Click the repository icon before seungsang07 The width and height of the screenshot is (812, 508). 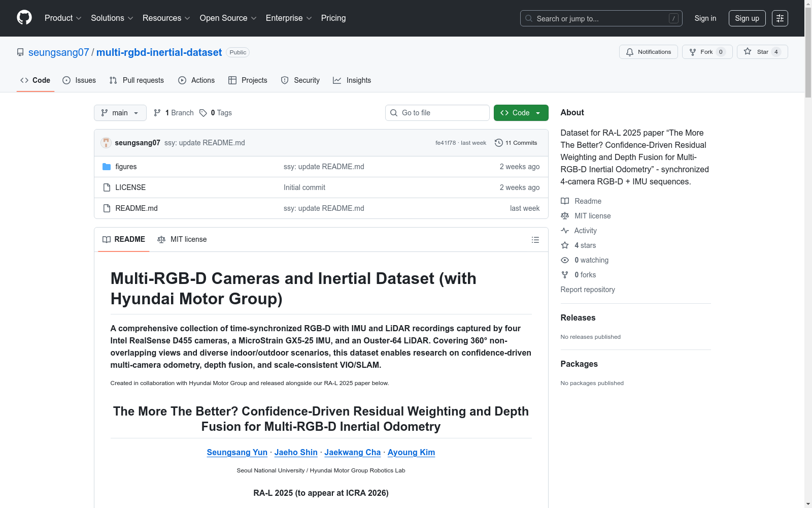[x=20, y=52]
